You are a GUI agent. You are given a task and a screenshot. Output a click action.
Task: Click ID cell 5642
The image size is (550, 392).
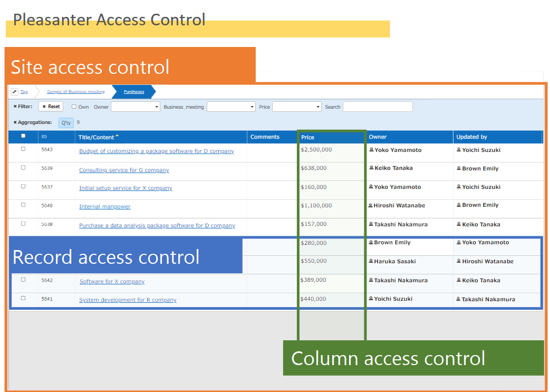47,280
